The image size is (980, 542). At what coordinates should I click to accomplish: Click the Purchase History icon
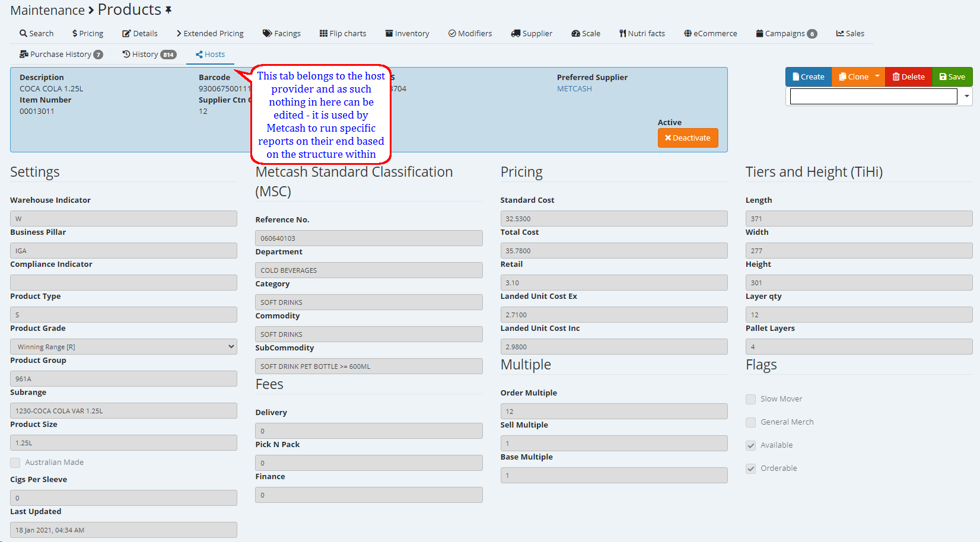click(24, 55)
